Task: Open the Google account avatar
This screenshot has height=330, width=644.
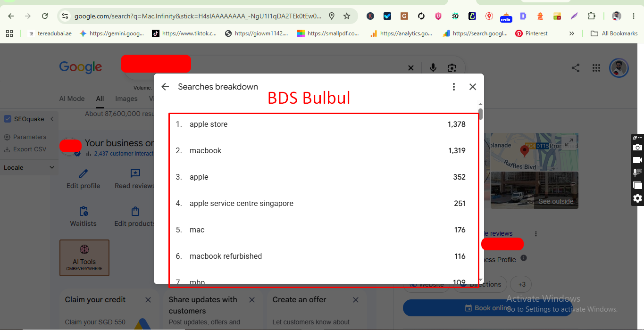Action: click(x=619, y=68)
